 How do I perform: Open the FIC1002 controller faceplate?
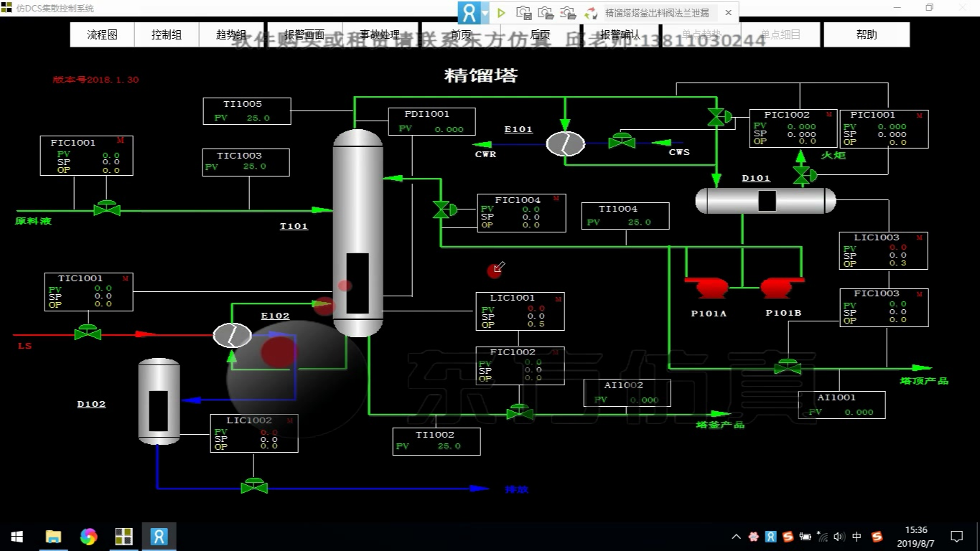(520, 365)
